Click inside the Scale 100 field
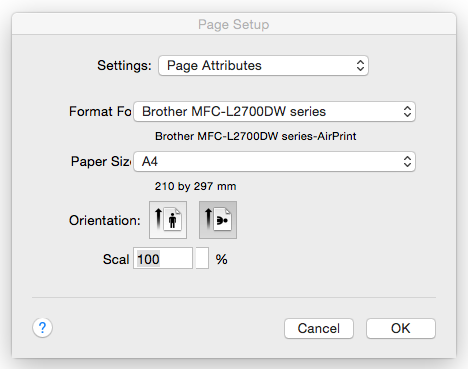The image size is (468, 369). tap(163, 258)
